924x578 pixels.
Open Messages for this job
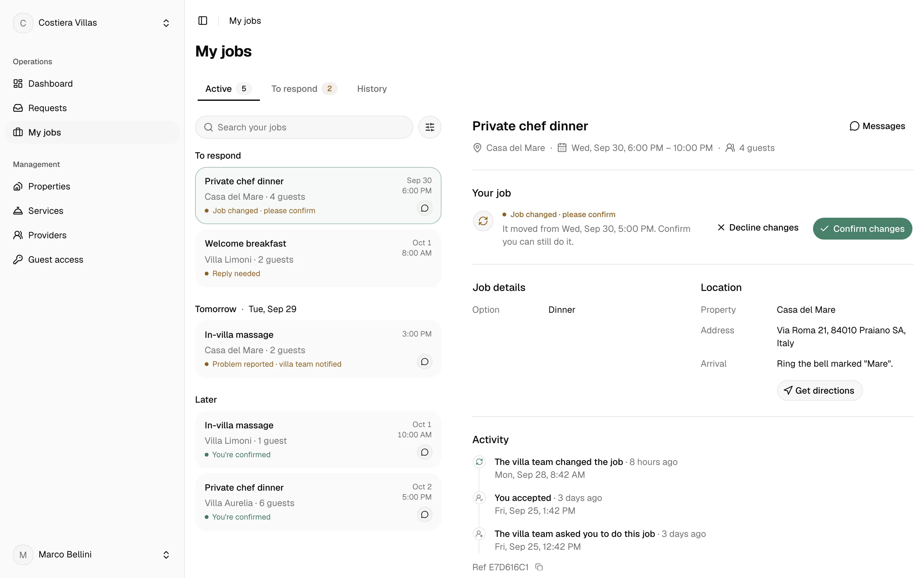click(x=877, y=126)
